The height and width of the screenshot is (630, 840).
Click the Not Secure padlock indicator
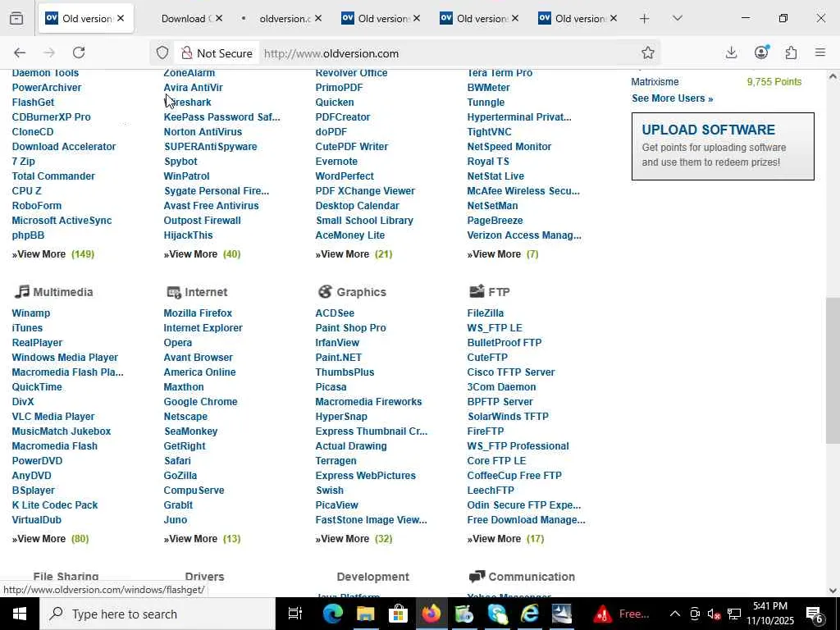coord(217,53)
